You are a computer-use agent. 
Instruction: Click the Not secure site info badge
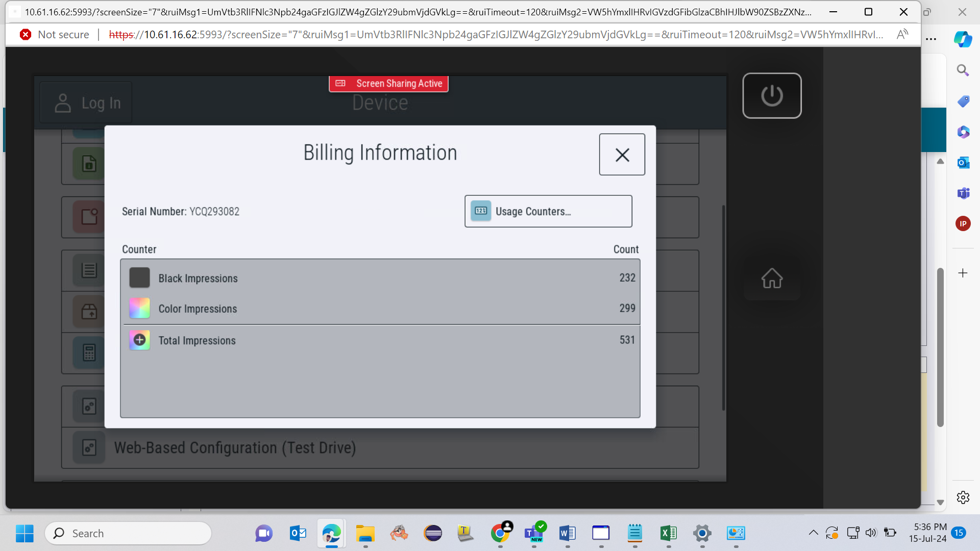[55, 35]
